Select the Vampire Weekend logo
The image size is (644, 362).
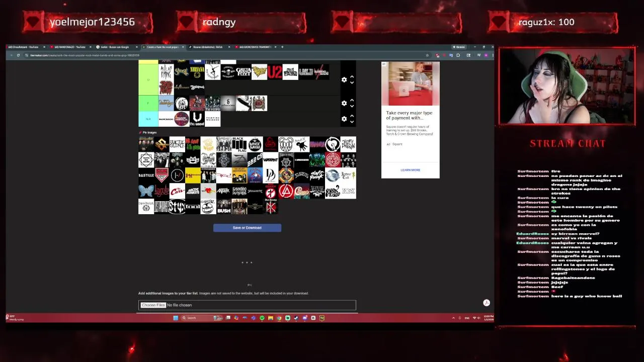pyautogui.click(x=213, y=119)
